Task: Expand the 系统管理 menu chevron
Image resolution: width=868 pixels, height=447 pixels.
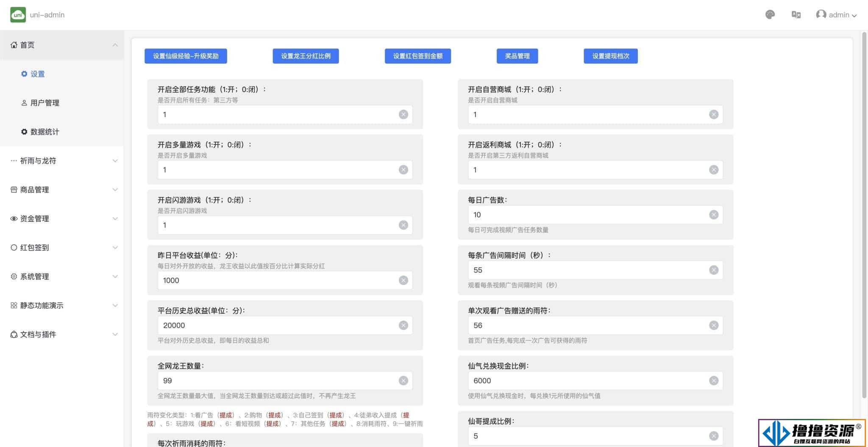Action: pyautogui.click(x=115, y=277)
